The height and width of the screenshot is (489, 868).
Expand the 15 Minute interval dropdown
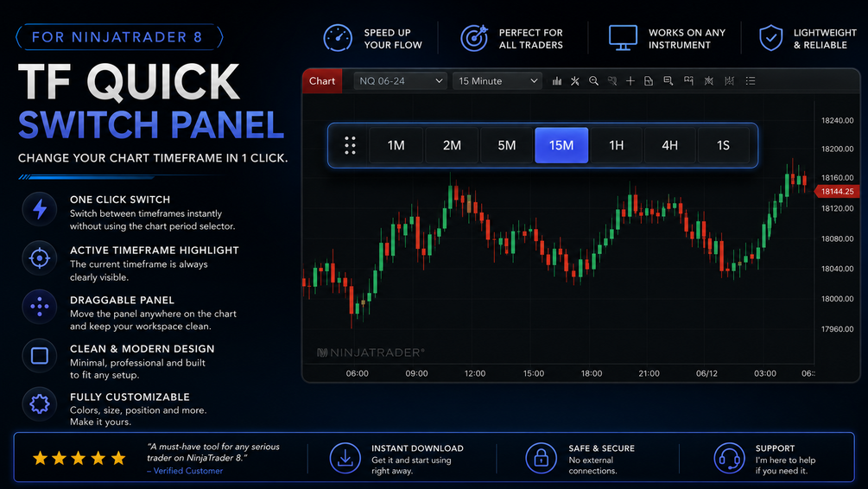point(497,81)
